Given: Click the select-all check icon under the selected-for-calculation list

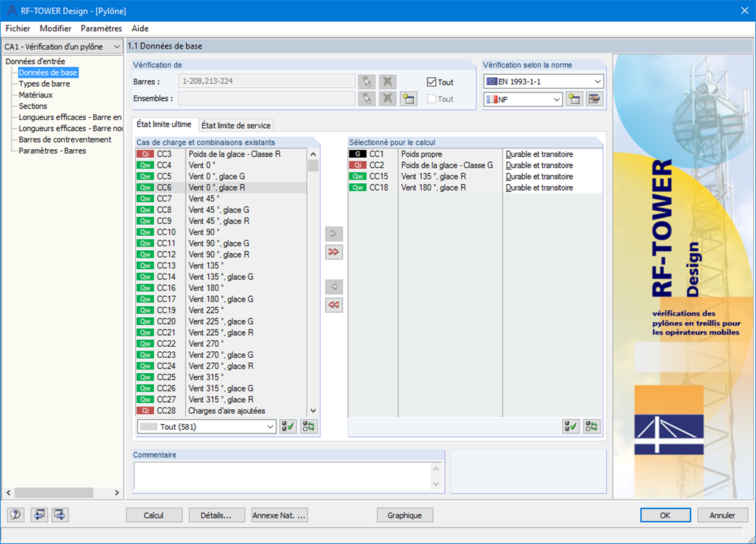Looking at the screenshot, I should [x=571, y=426].
